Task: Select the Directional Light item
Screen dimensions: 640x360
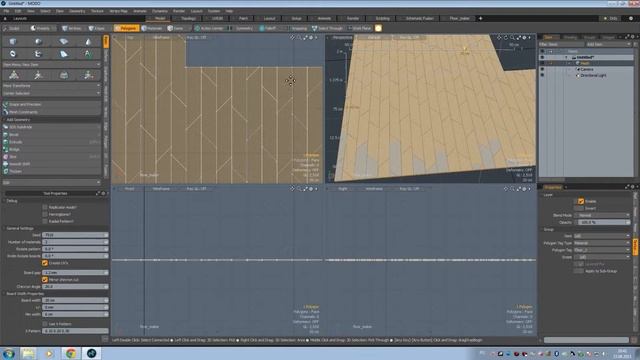Action: [x=593, y=76]
